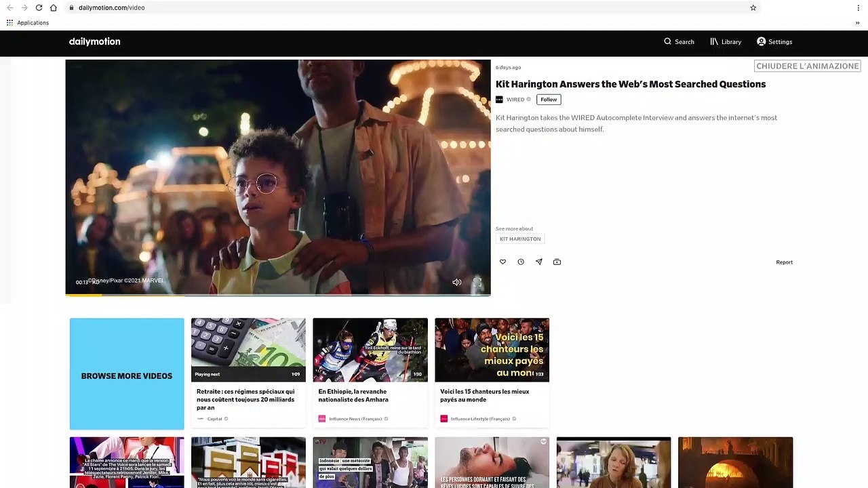The width and height of the screenshot is (868, 488).
Task: Open the burning bridge painting thumbnail
Action: [x=736, y=462]
